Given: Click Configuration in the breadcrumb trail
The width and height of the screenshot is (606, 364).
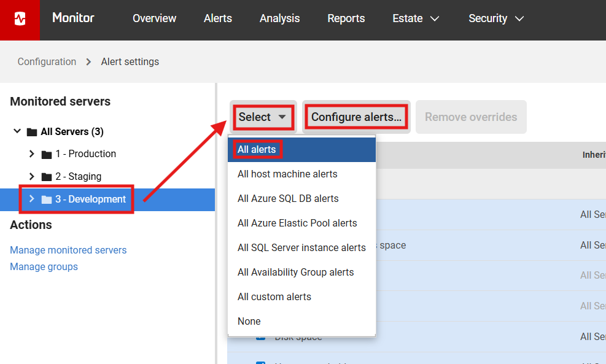Looking at the screenshot, I should [x=47, y=61].
